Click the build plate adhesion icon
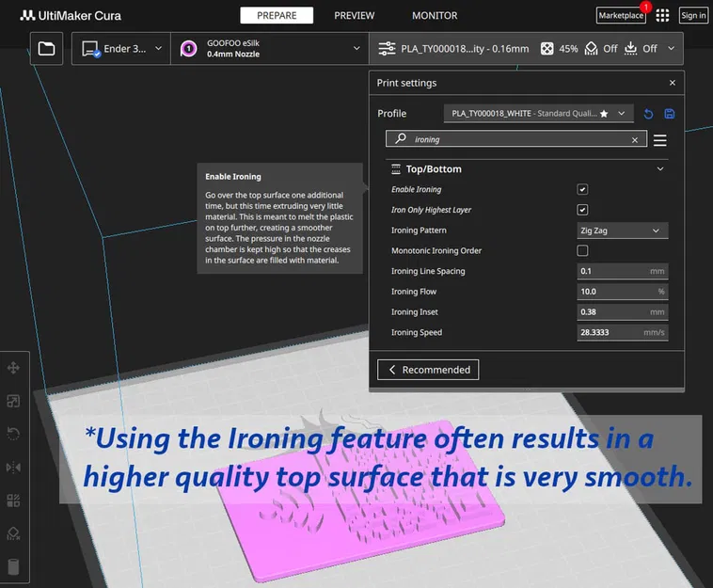Screen dimensions: 713x588 [x=631, y=49]
